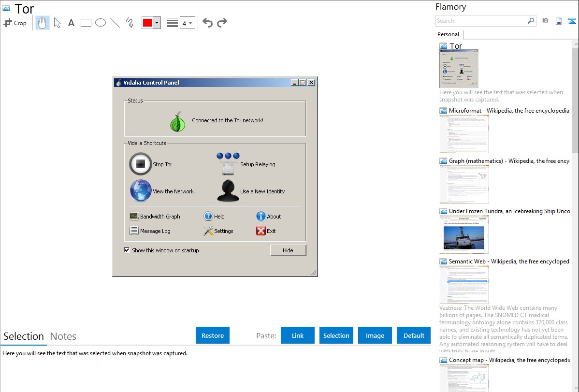
Task: Click the Exit icon in Vidalia
Action: coord(261,231)
